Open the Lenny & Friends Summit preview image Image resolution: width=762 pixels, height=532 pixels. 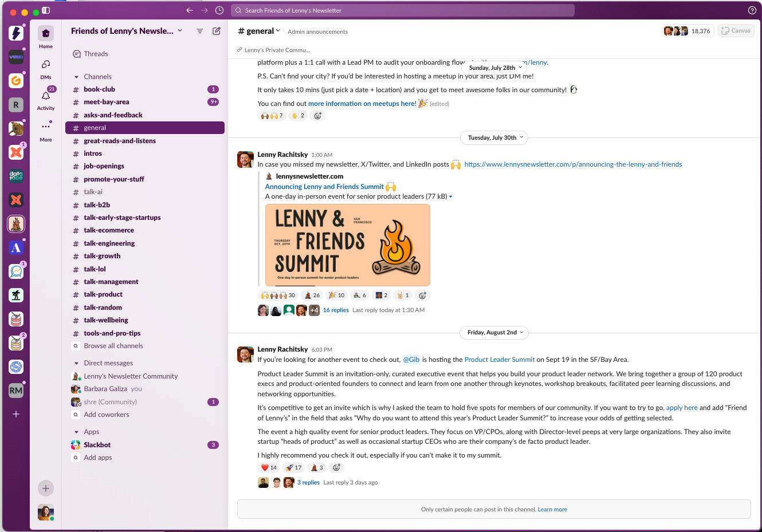[347, 245]
